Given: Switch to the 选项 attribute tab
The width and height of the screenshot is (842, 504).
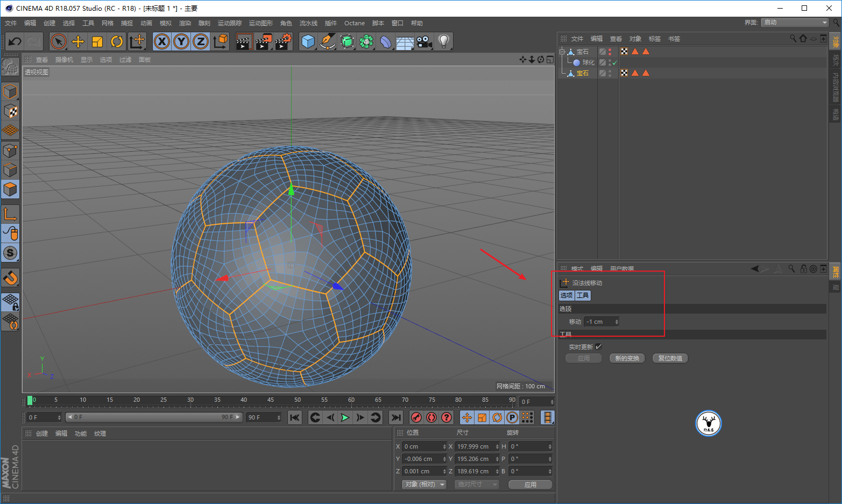Looking at the screenshot, I should coord(567,295).
